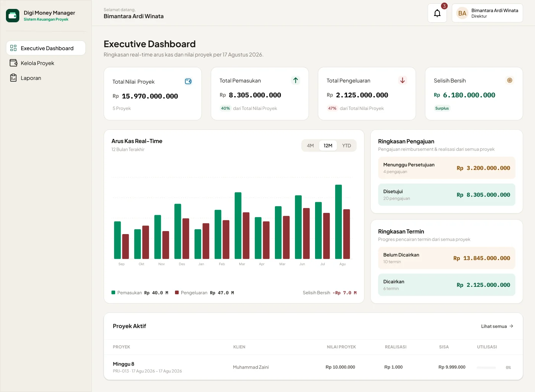Go to Kelola Proyek page
This screenshot has width=535, height=392.
pyautogui.click(x=46, y=63)
